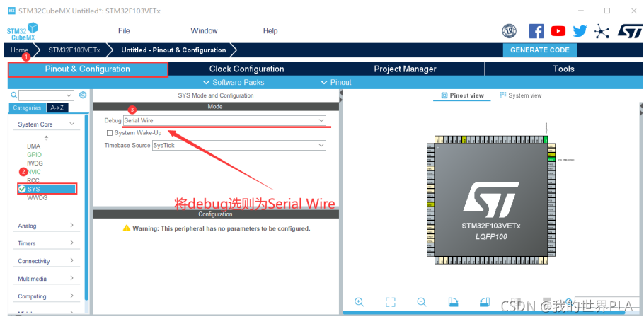The image size is (644, 319).
Task: Expand the Connectivity category
Action: tap(47, 261)
